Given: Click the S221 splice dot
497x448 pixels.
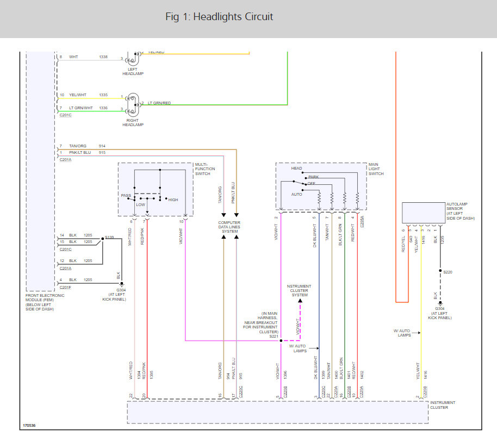Looking at the screenshot, I should point(281,341).
